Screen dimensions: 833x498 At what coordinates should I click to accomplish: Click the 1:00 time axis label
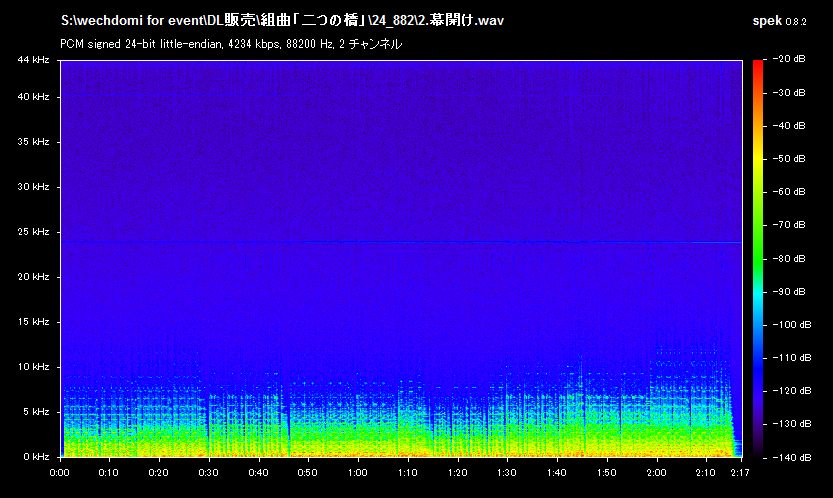pos(358,473)
